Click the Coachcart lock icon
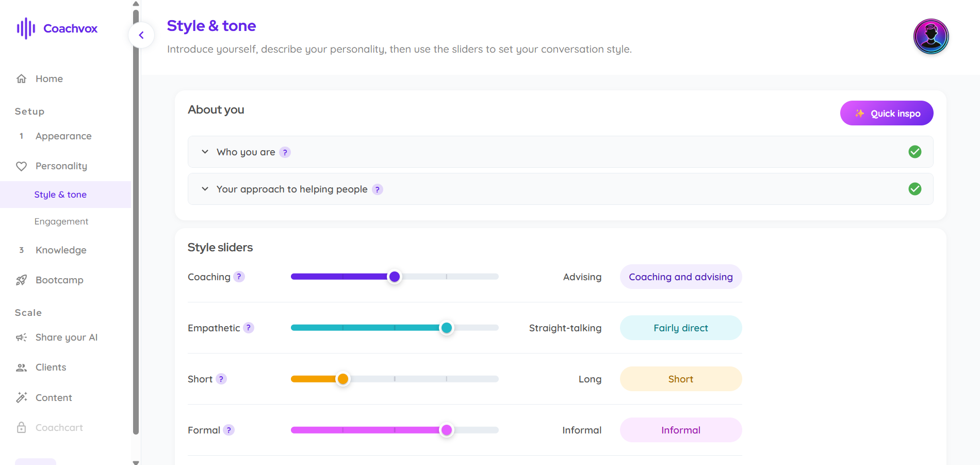Viewport: 980px width, 465px height. click(x=21, y=427)
